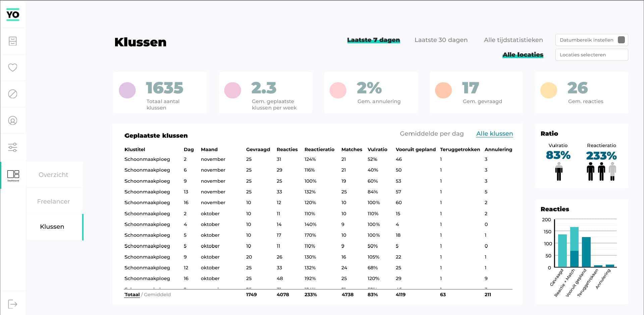Click the blocked circle-slash sidebar icon
This screenshot has height=315, width=644.
coord(13,94)
